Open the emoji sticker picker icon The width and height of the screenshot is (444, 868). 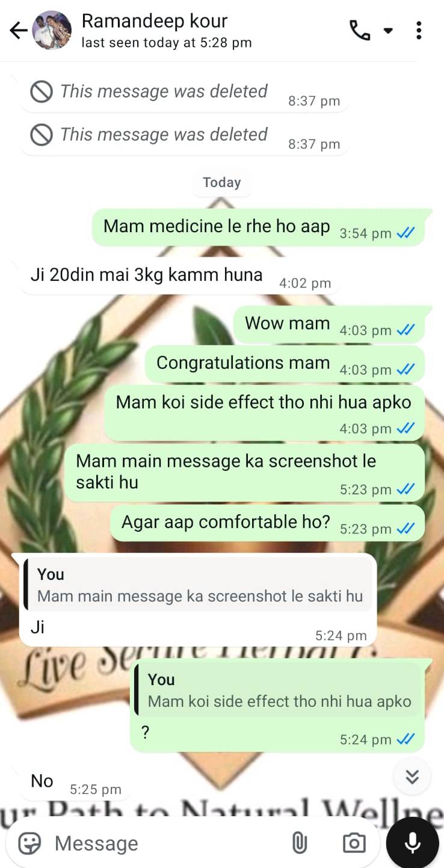coord(29,843)
